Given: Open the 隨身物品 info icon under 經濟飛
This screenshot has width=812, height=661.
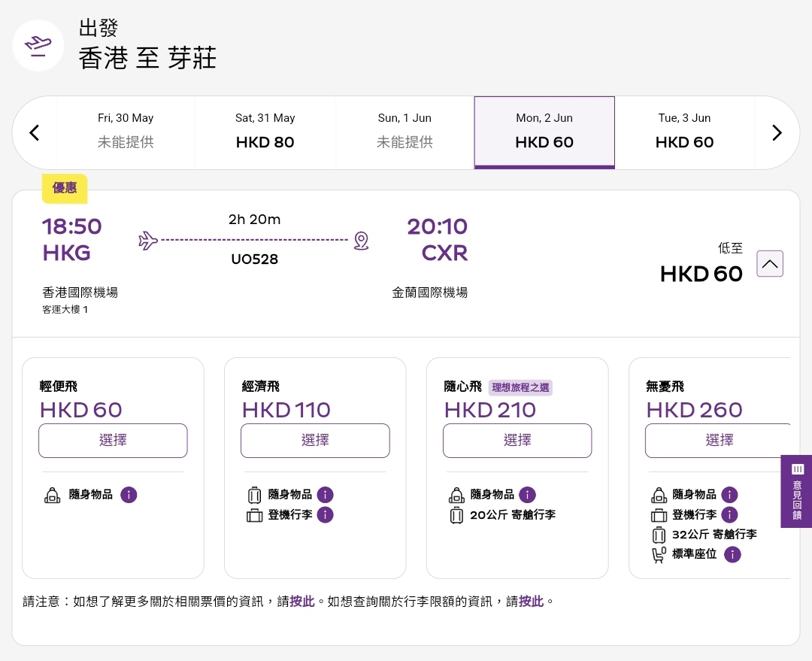Looking at the screenshot, I should pos(325,495).
